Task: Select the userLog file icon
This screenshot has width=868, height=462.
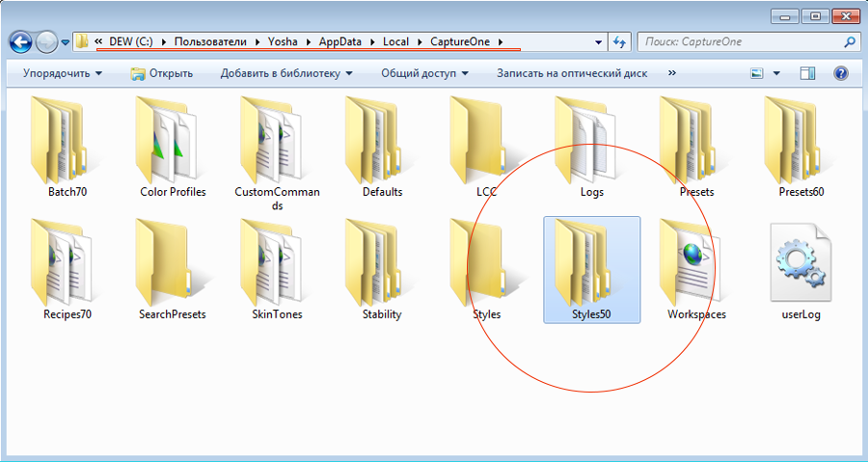Action: tap(801, 262)
